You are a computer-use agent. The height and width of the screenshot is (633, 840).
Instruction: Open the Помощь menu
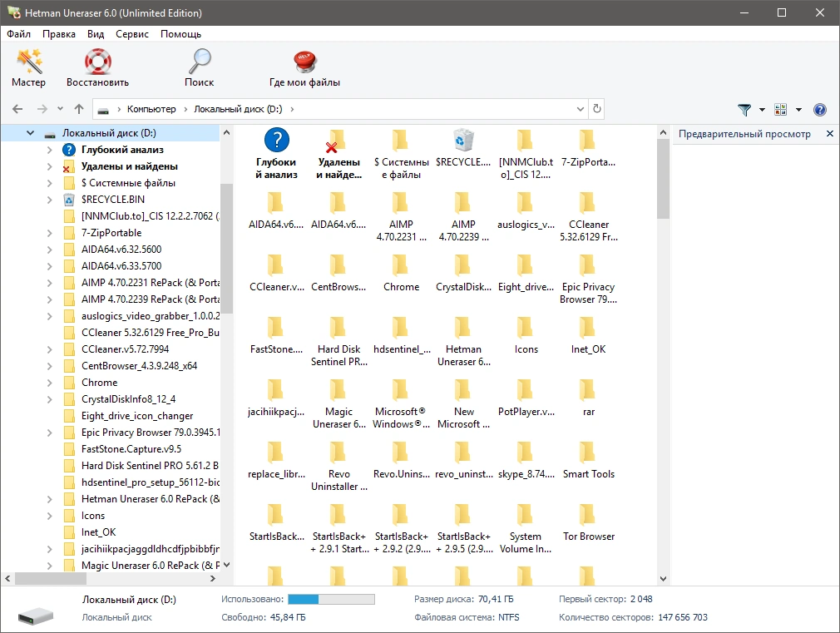tap(180, 34)
